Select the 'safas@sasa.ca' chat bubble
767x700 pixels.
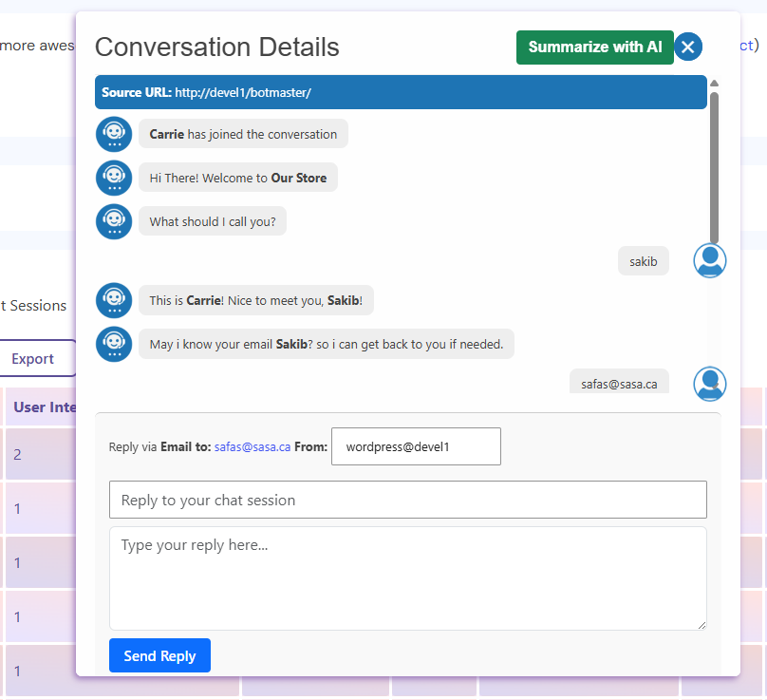pos(619,382)
